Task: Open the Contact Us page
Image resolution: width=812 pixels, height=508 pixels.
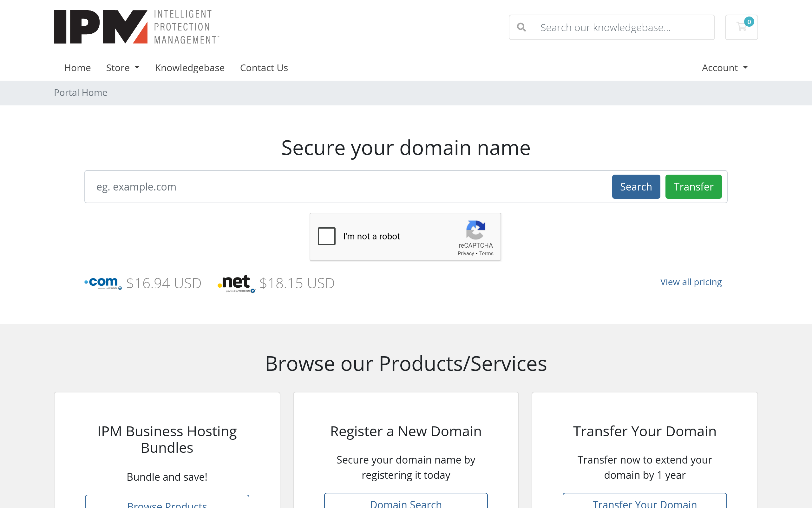Action: 264,68
